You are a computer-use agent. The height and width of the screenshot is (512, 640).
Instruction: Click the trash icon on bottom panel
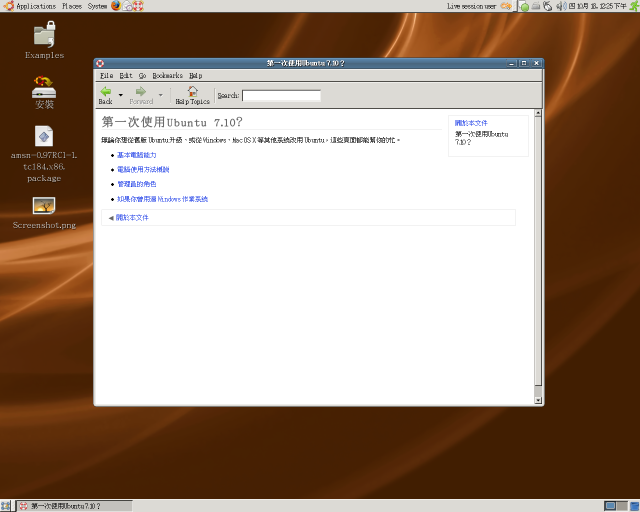click(634, 506)
